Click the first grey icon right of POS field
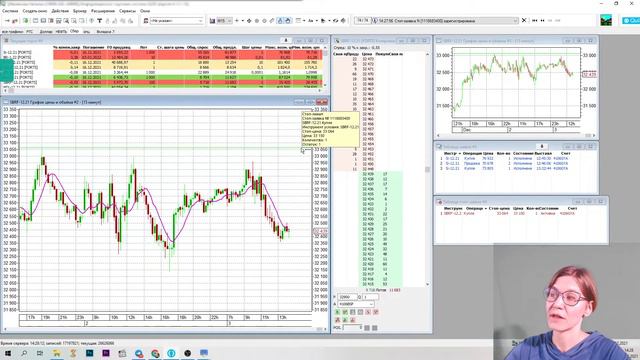The height and width of the screenshot is (360, 640). point(367,327)
